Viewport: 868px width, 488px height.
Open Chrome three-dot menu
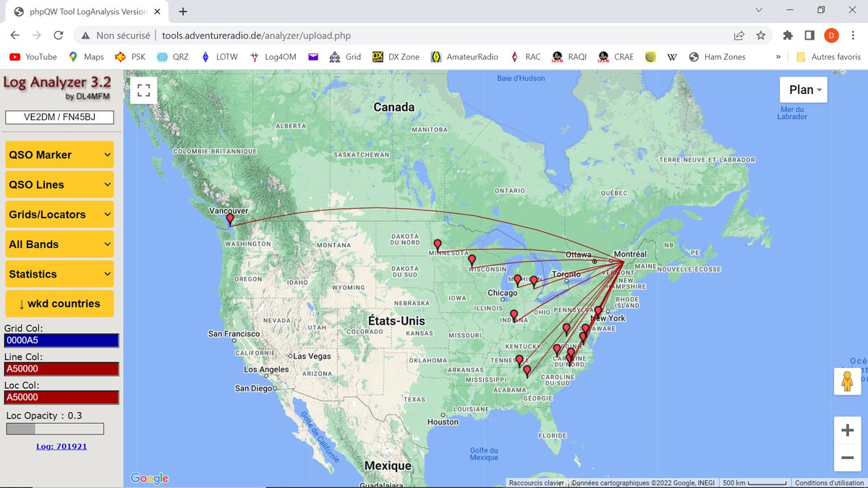[x=853, y=35]
